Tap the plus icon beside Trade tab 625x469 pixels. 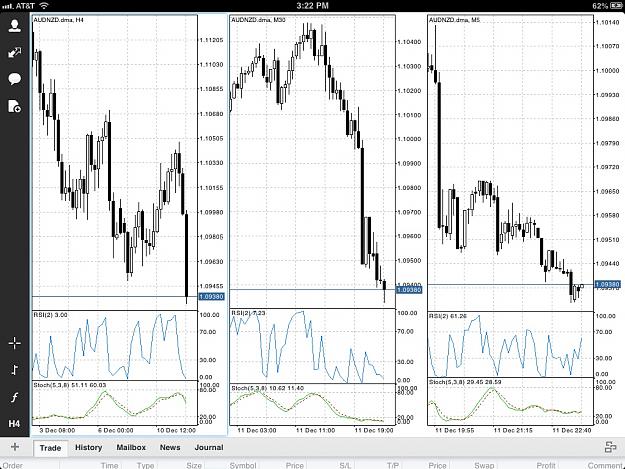point(15,447)
